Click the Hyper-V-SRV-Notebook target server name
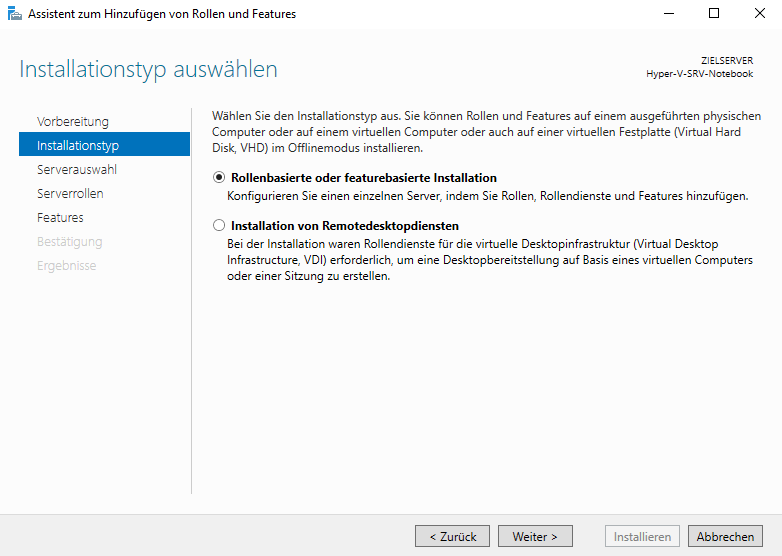782x556 pixels. [700, 74]
